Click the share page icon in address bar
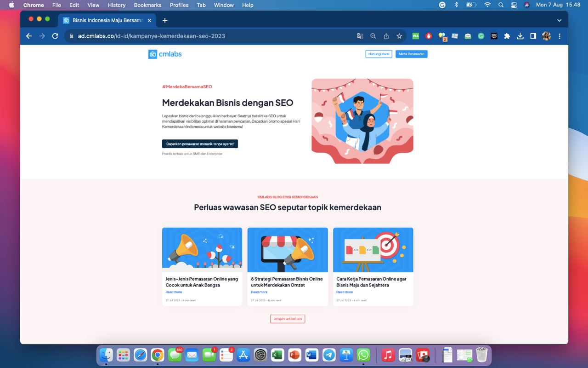This screenshot has height=368, width=588. 386,36
